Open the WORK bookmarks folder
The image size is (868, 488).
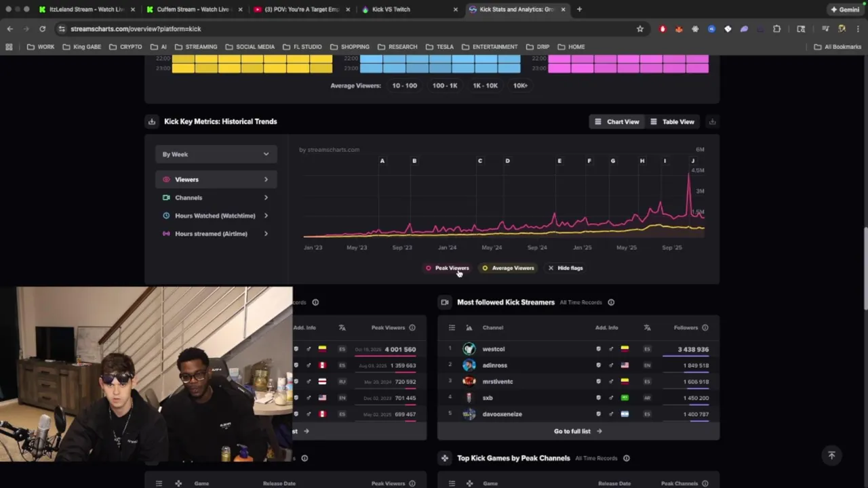[x=41, y=47]
